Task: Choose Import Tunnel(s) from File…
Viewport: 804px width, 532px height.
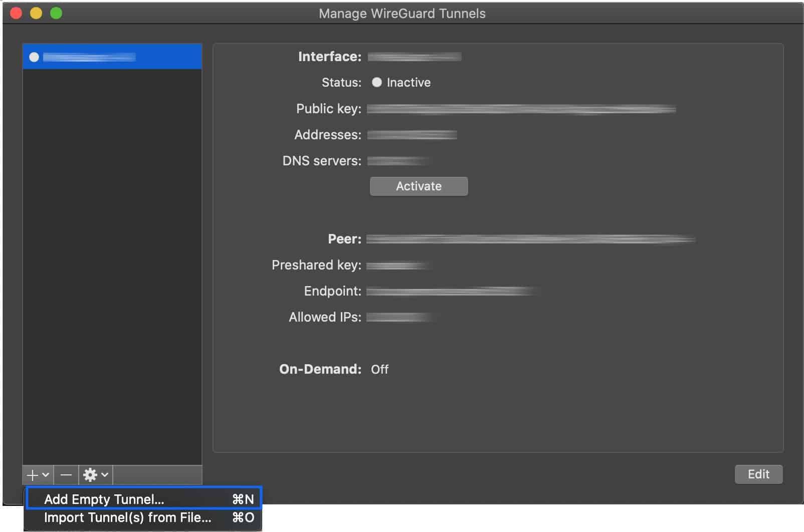Action: 143,517
